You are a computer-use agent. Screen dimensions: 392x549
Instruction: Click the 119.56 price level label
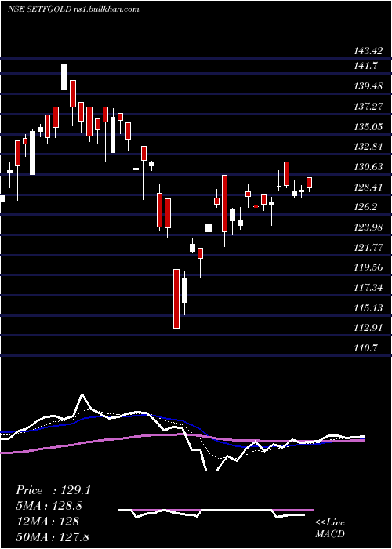368,268
